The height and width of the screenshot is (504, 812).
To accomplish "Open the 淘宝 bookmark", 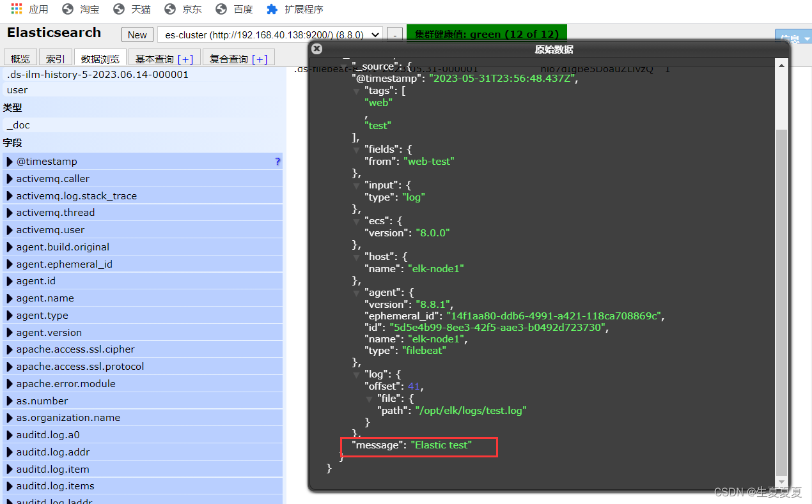I will point(81,9).
